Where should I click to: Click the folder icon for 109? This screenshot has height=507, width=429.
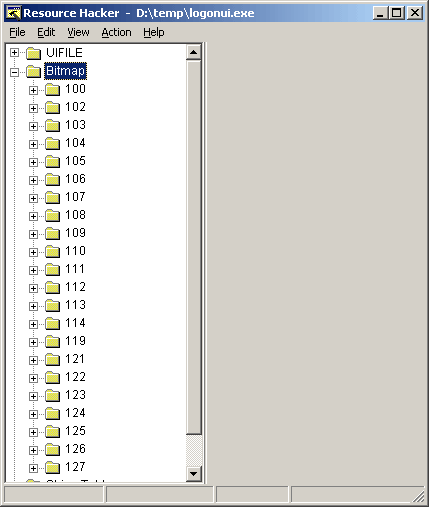[x=52, y=233]
